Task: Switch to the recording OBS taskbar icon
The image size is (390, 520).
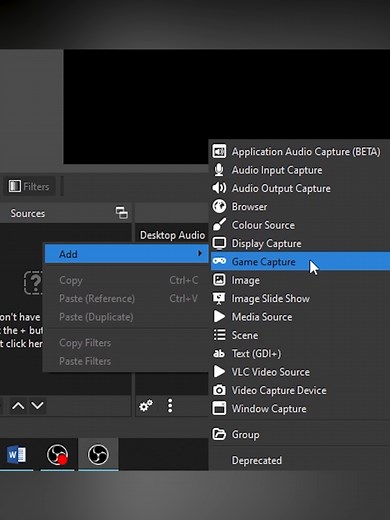Action: [57, 455]
